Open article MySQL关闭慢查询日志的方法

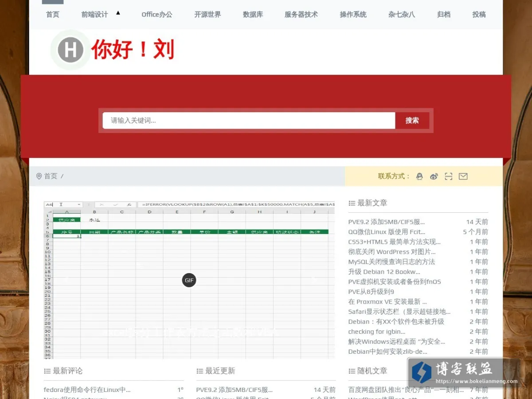click(x=392, y=262)
